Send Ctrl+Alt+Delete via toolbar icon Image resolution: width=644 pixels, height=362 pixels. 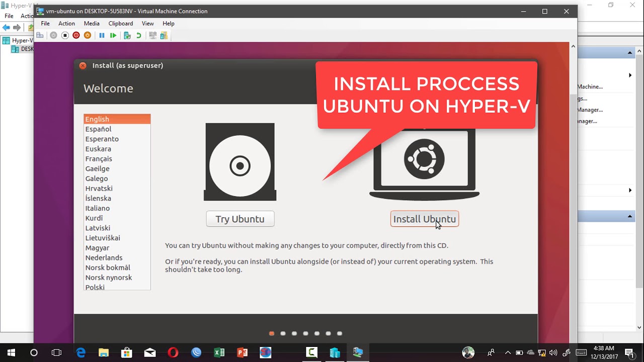(x=40, y=35)
